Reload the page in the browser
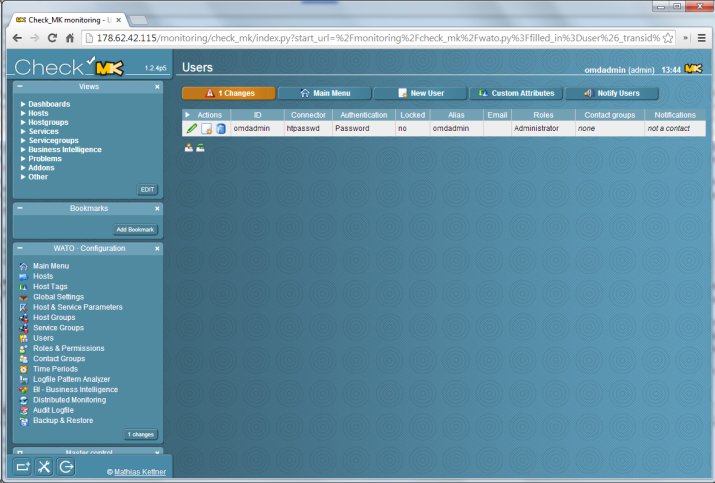Image resolution: width=715 pixels, height=483 pixels. pyautogui.click(x=52, y=38)
